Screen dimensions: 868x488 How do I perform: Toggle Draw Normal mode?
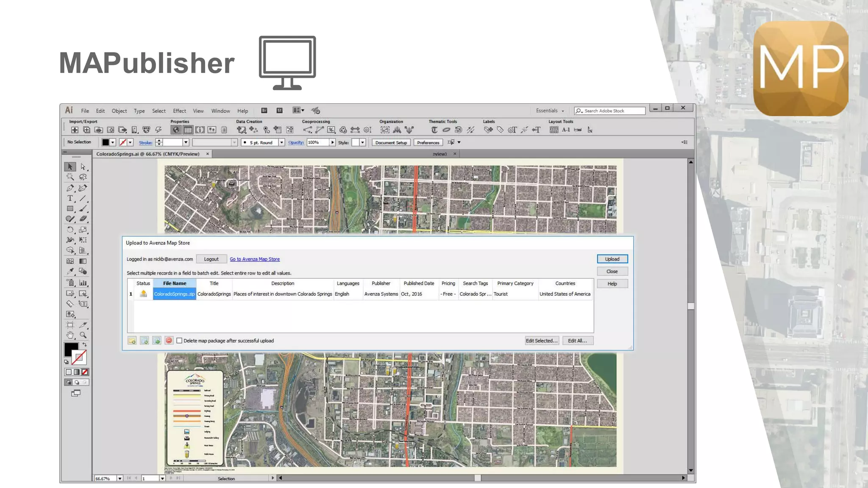[69, 383]
